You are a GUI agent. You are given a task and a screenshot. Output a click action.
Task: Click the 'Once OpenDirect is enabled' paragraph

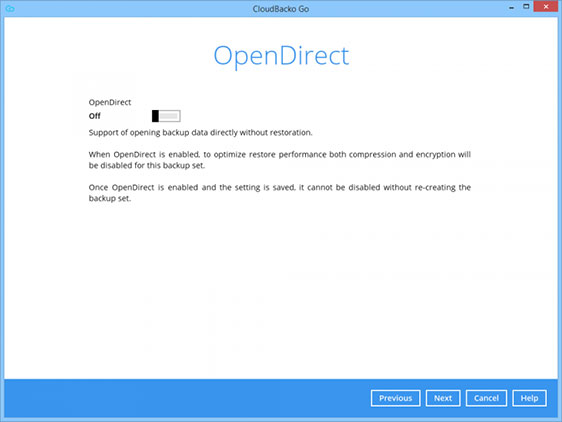pyautogui.click(x=280, y=193)
